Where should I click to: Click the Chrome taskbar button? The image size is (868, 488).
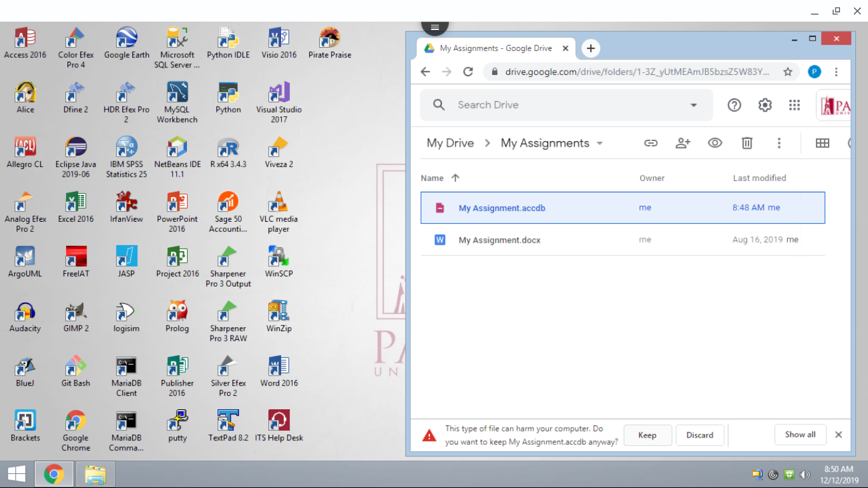(54, 474)
